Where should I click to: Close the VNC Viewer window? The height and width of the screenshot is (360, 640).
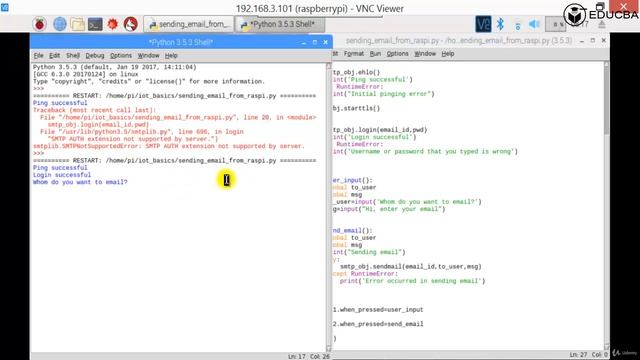624,6
